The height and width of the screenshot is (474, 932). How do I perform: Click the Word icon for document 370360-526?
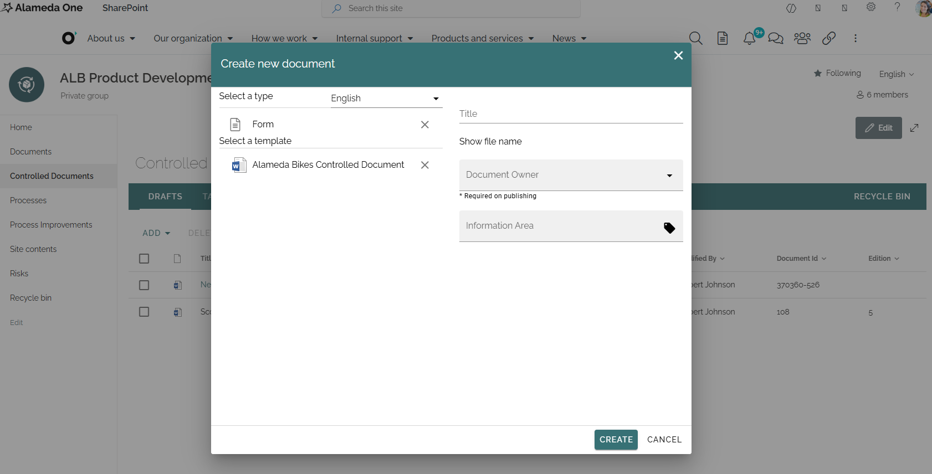[x=177, y=285]
